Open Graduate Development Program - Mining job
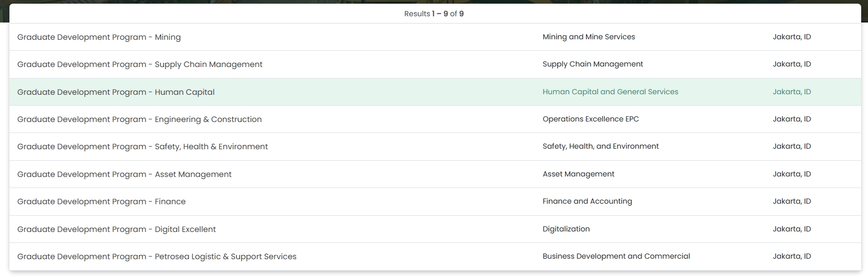 (99, 37)
